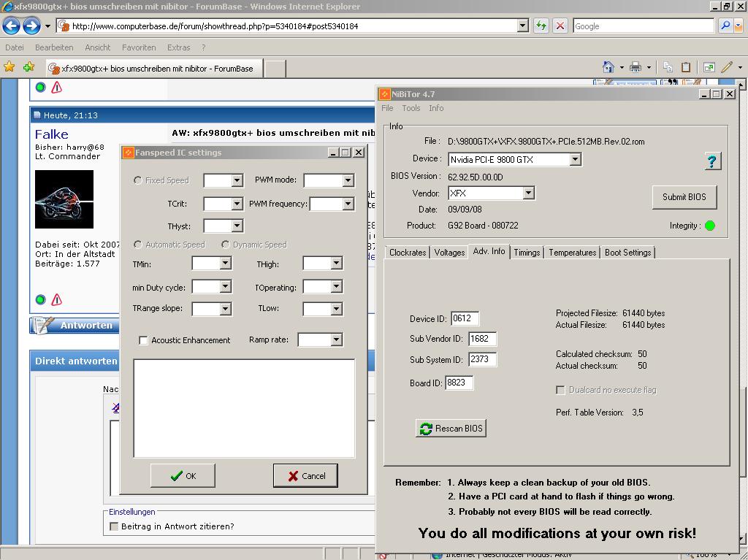Click the warning triangle icon below Falke's post
This screenshot has width=748, height=560.
pyautogui.click(x=57, y=299)
